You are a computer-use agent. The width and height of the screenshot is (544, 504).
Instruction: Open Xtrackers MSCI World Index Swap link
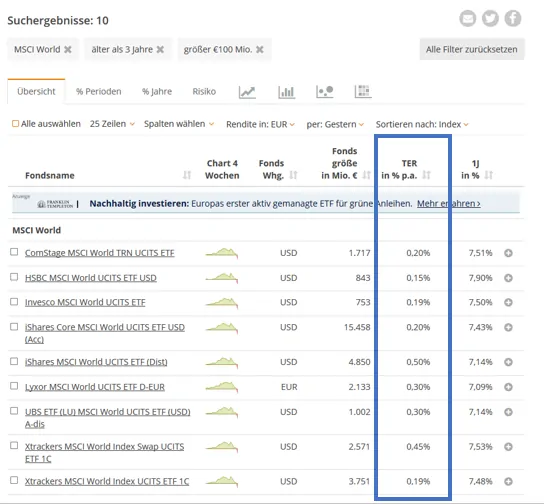[104, 452]
